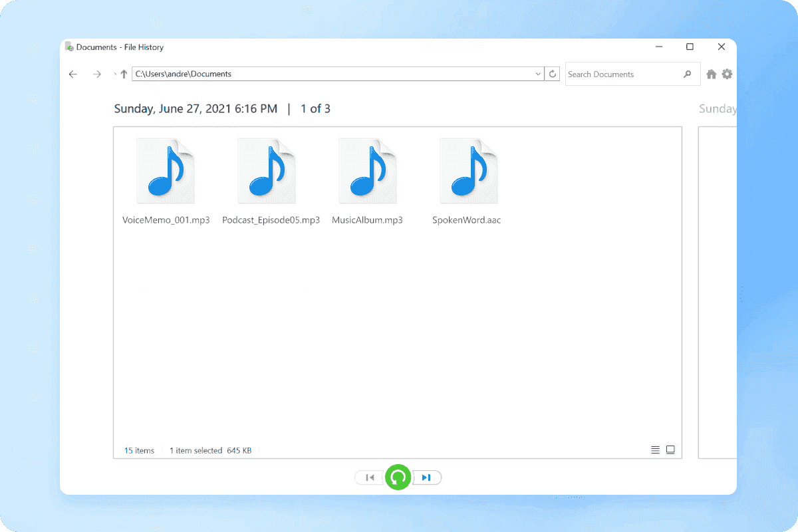
Task: Click the search magnifier icon
Action: [x=688, y=74]
